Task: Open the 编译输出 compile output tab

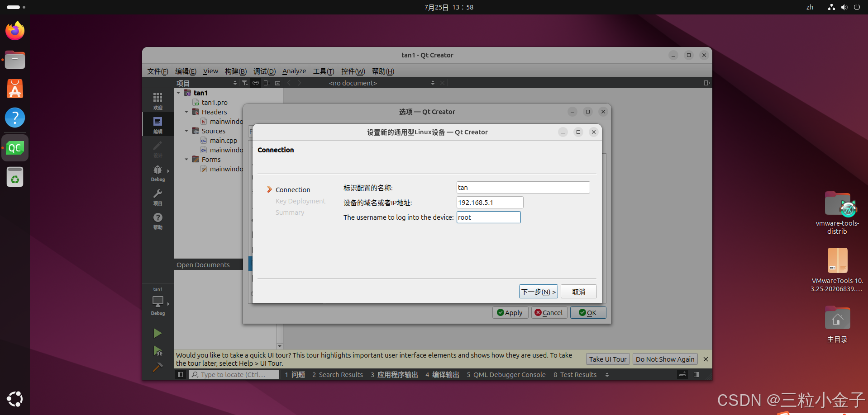Action: (442, 374)
